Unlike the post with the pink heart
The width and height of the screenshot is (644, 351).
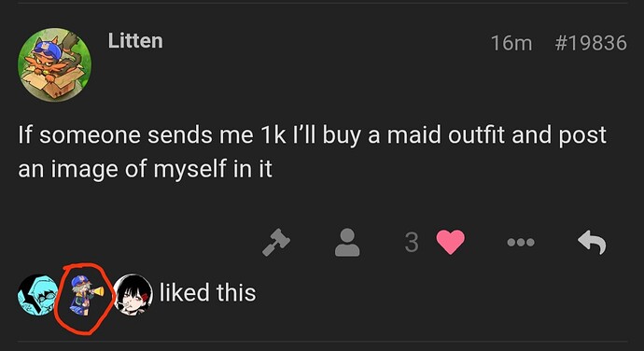[451, 243]
